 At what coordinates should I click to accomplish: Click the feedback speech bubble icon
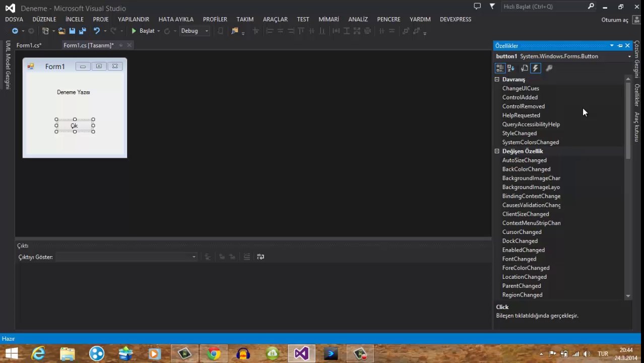point(477,6)
